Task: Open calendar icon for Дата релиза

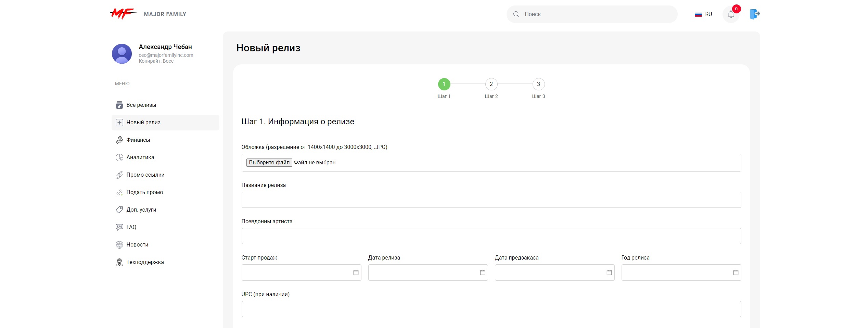Action: [x=482, y=273]
